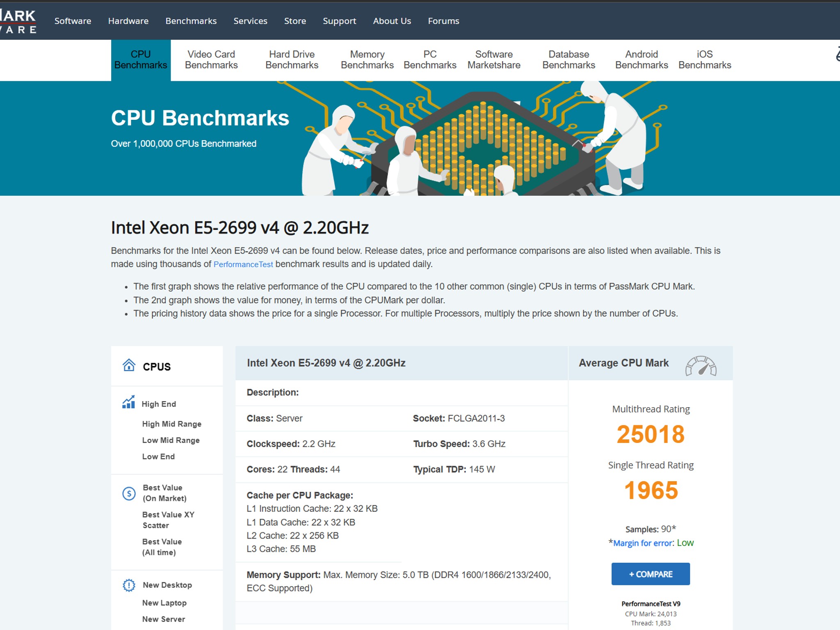The height and width of the screenshot is (630, 840).
Task: Click the Clockspeed: 2.2 GHz cell
Action: point(291,444)
